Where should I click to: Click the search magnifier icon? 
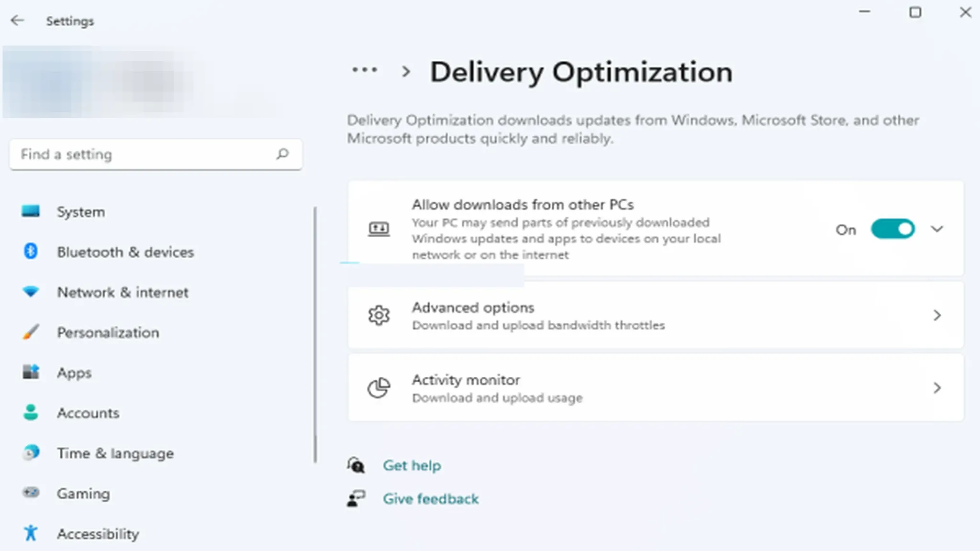click(282, 154)
